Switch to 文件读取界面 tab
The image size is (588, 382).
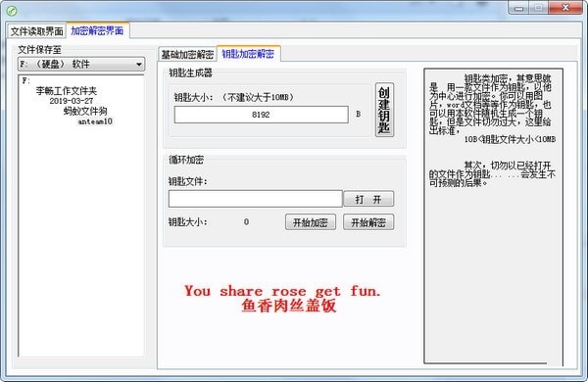(x=37, y=31)
